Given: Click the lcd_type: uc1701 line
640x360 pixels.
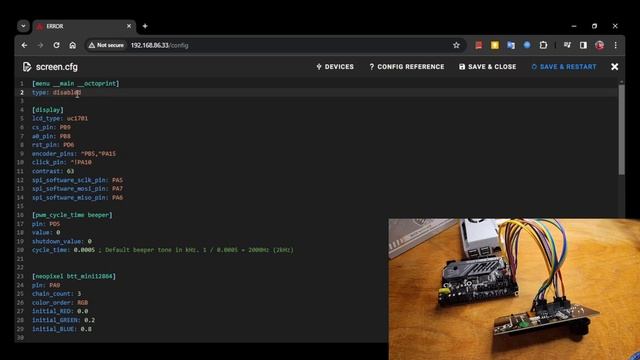Looking at the screenshot, I should click(60, 118).
